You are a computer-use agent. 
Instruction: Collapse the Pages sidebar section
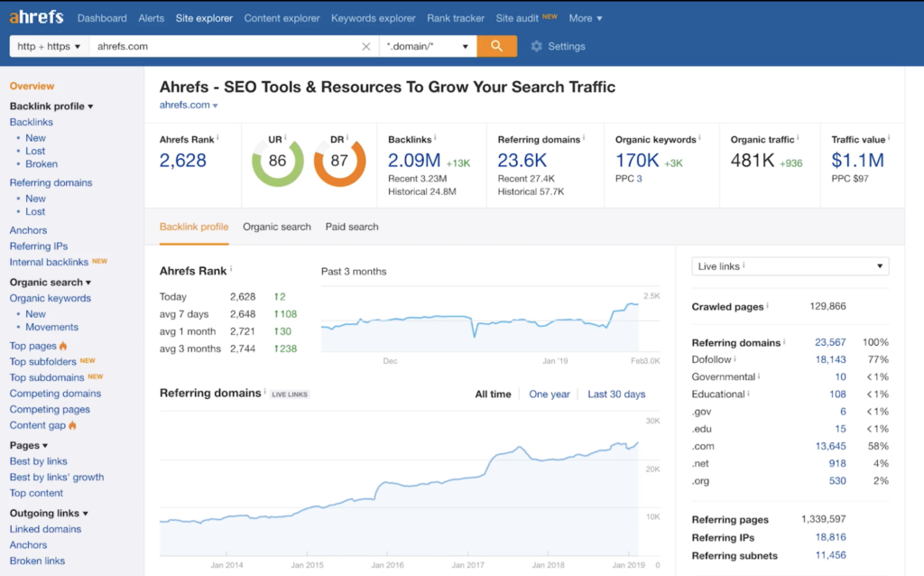pos(28,445)
